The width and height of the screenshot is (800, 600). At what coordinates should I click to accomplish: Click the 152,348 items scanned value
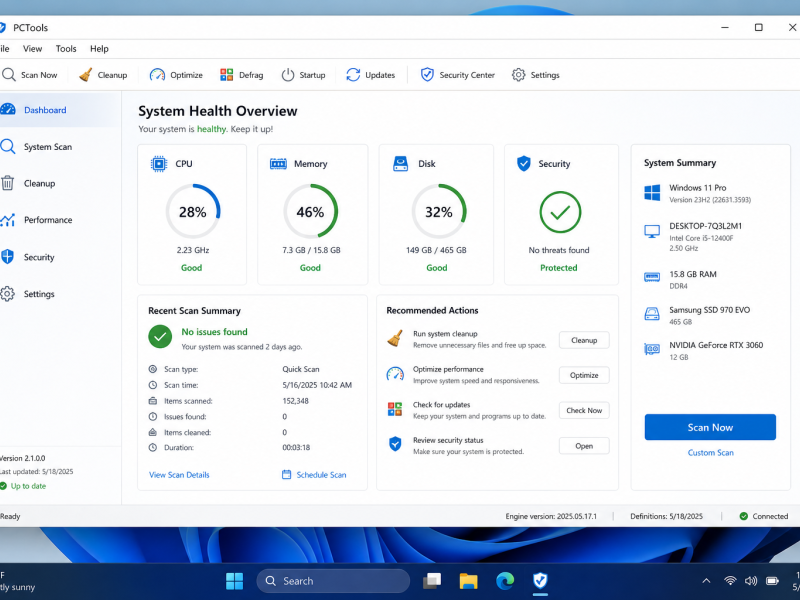[x=295, y=401]
